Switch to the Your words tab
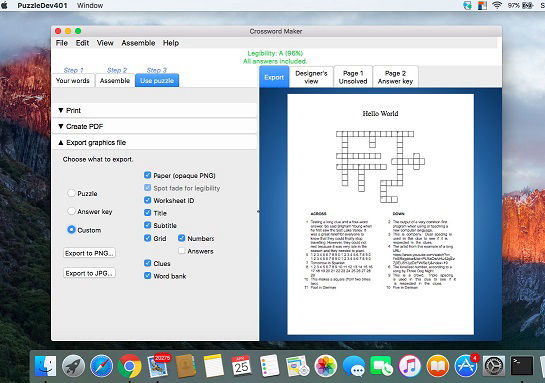545x383 pixels. [73, 80]
